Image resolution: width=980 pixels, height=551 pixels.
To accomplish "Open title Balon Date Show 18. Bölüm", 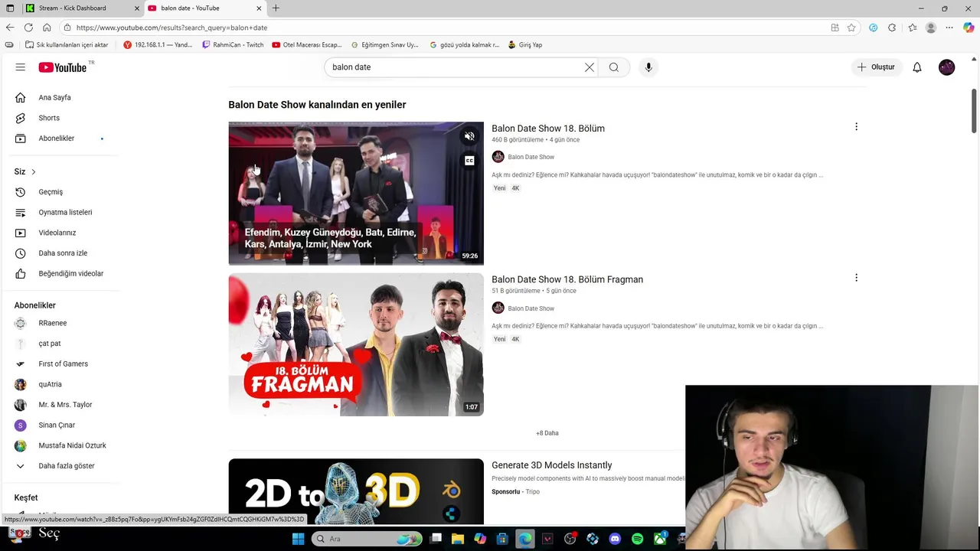I will coord(548,129).
